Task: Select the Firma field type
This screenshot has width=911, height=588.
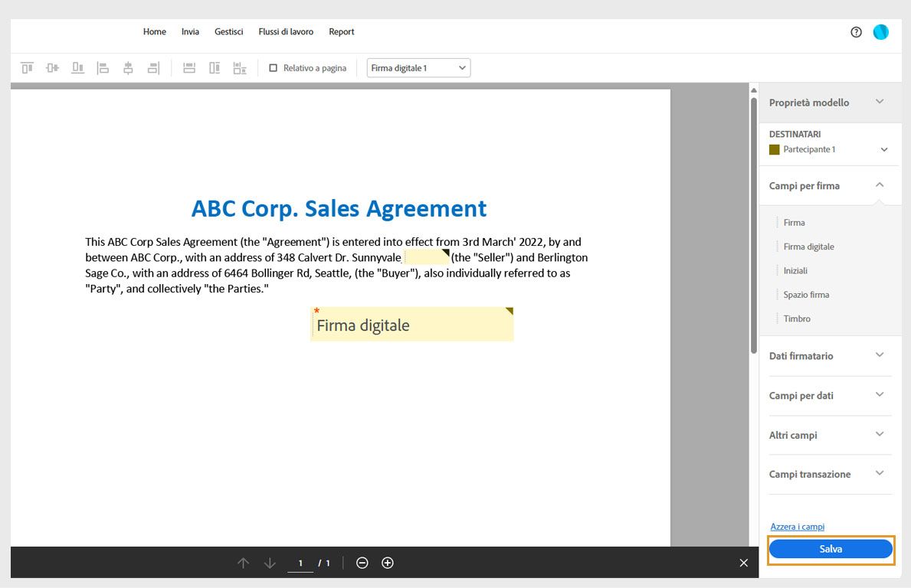Action: coord(794,222)
